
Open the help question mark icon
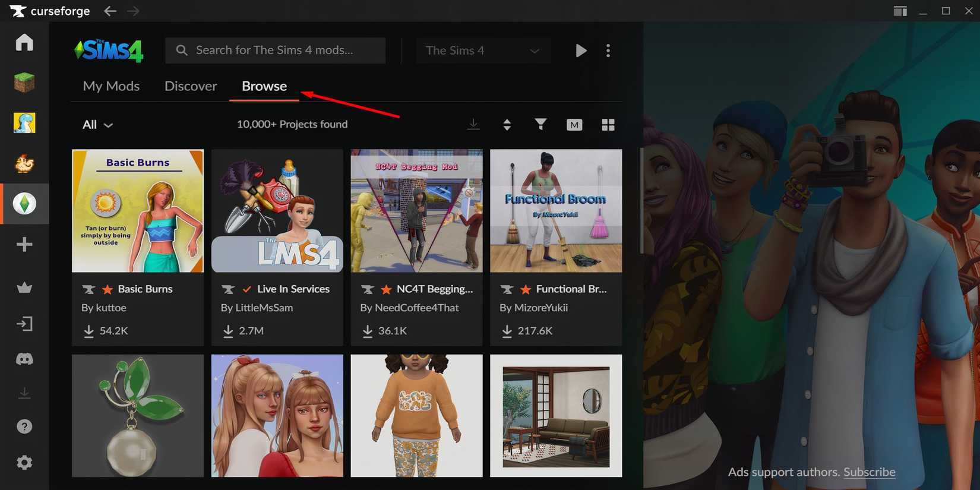coord(24,426)
